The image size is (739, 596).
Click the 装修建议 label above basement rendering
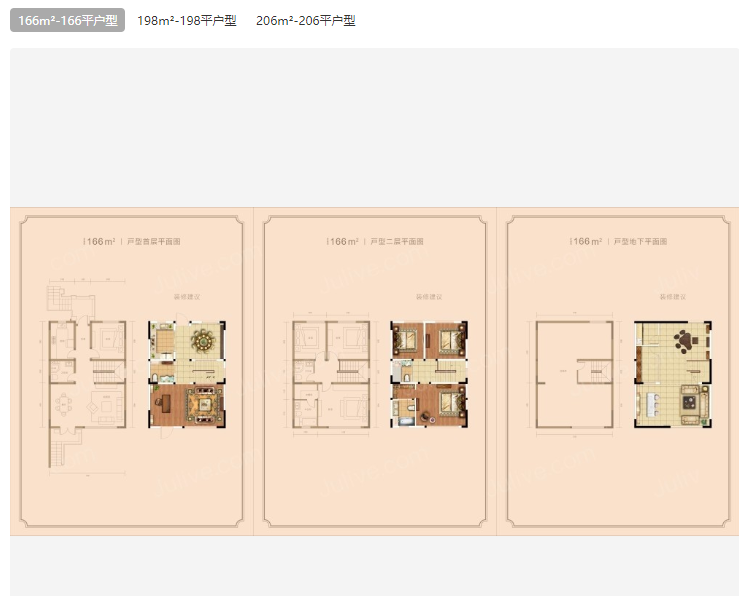point(671,297)
